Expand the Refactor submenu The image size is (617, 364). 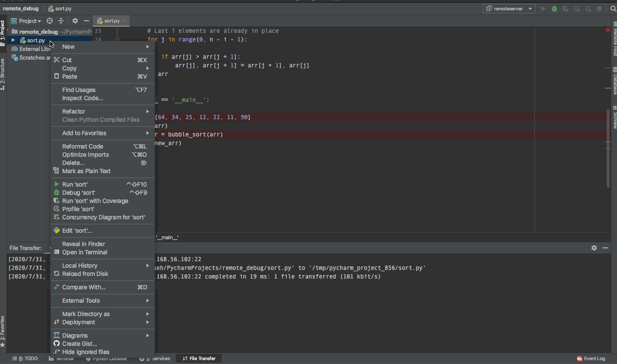click(102, 111)
